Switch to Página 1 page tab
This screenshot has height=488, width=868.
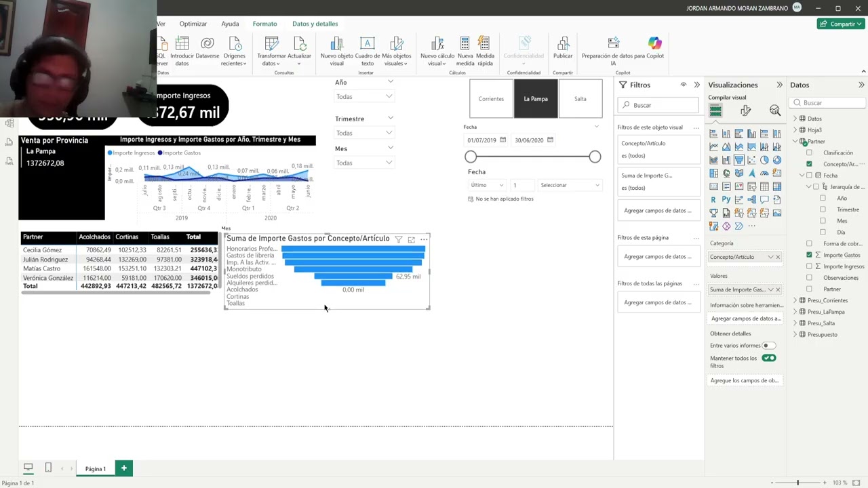[95, 468]
